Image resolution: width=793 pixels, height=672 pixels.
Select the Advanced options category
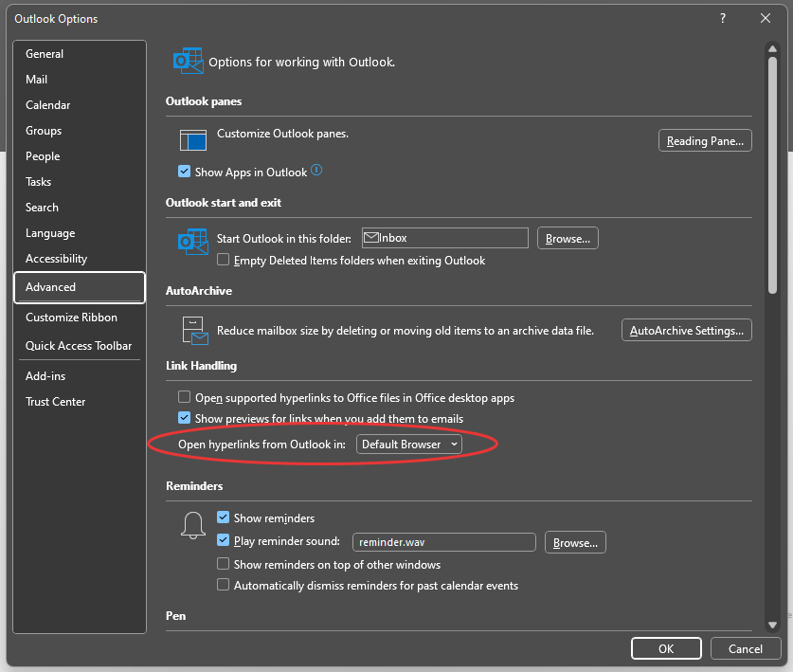coord(80,287)
